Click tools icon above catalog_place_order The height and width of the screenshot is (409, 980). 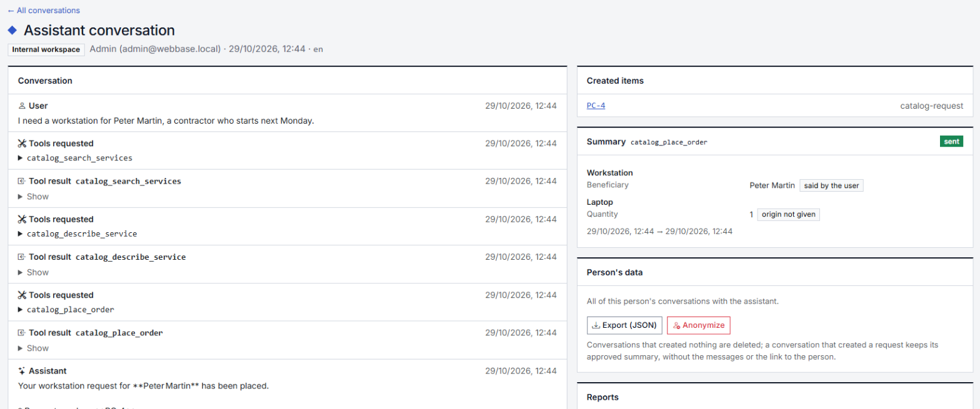(x=22, y=295)
